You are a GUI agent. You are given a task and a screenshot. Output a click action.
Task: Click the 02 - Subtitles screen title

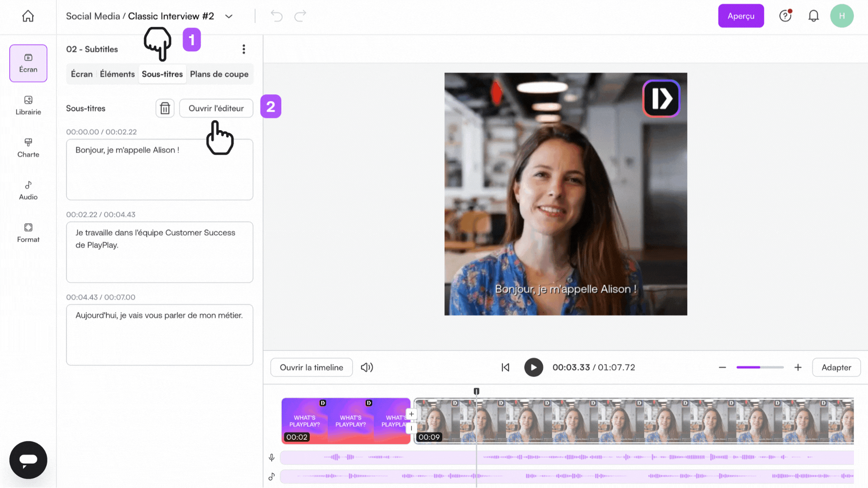click(x=92, y=49)
